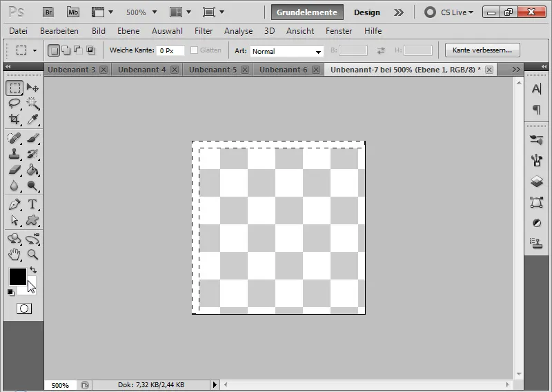Select the Paint Bucket tool
The width and height of the screenshot is (552, 392).
(32, 170)
